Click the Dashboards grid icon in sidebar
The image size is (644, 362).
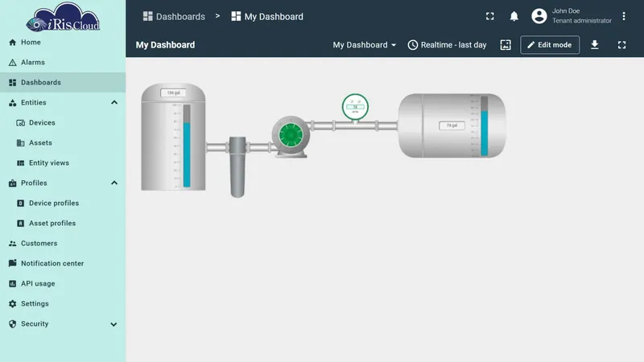click(x=12, y=83)
